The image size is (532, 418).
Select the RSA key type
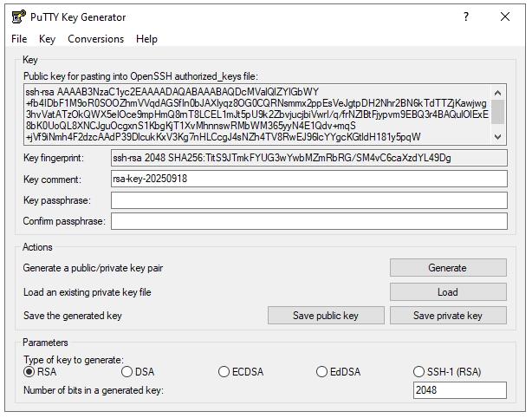29,372
